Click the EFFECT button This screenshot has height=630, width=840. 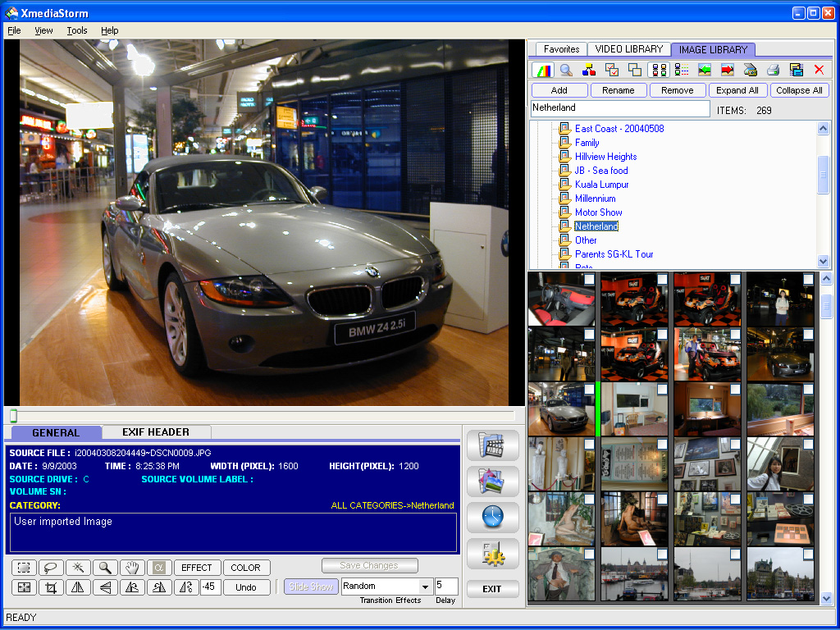click(197, 568)
